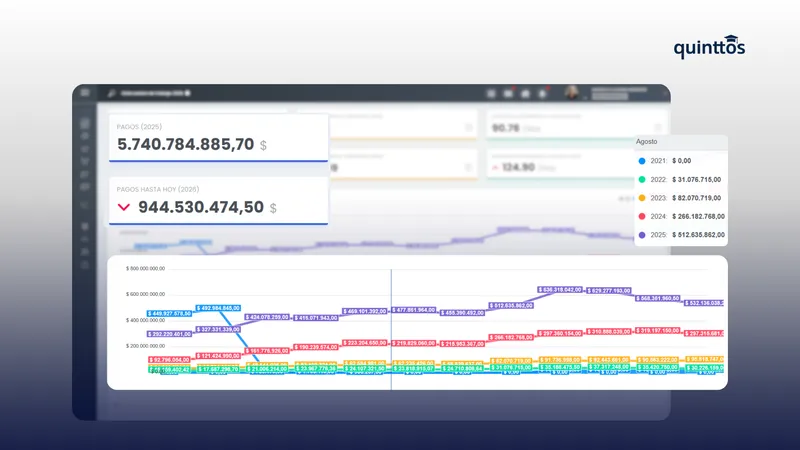The height and width of the screenshot is (450, 800).
Task: Click the purple data label $ 469.101.392,00
Action: [365, 311]
